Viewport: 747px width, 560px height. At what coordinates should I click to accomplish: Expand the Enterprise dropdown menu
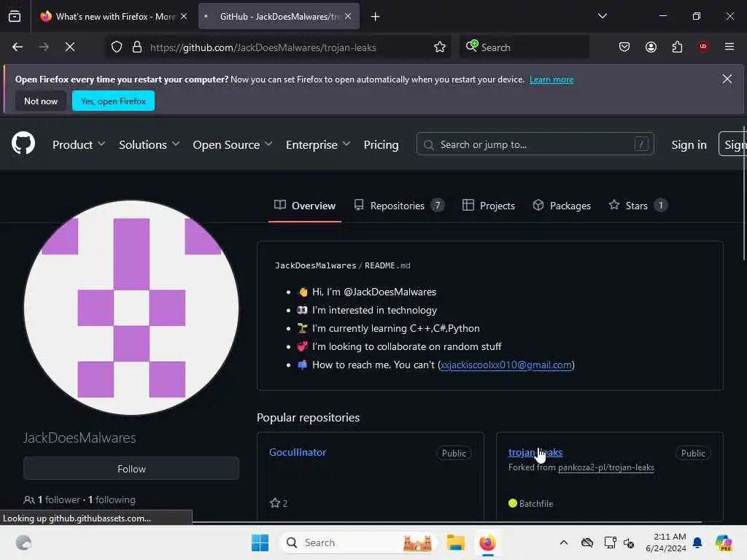click(318, 145)
